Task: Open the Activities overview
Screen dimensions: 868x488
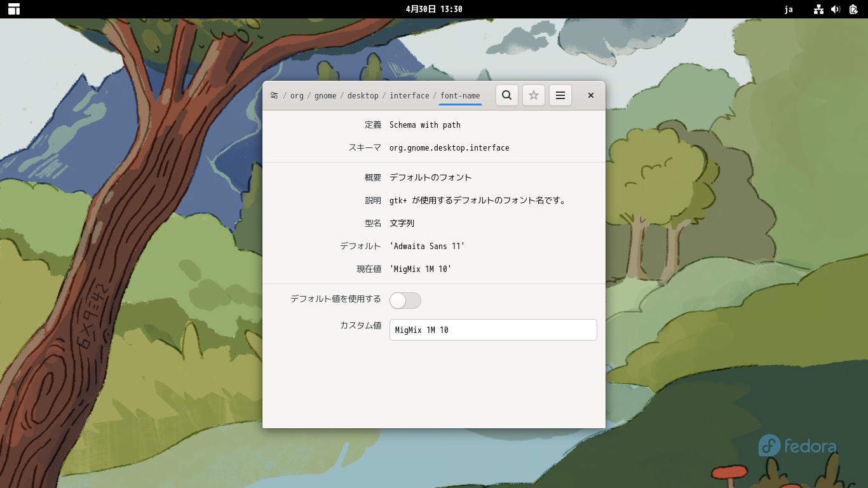Action: click(x=13, y=9)
